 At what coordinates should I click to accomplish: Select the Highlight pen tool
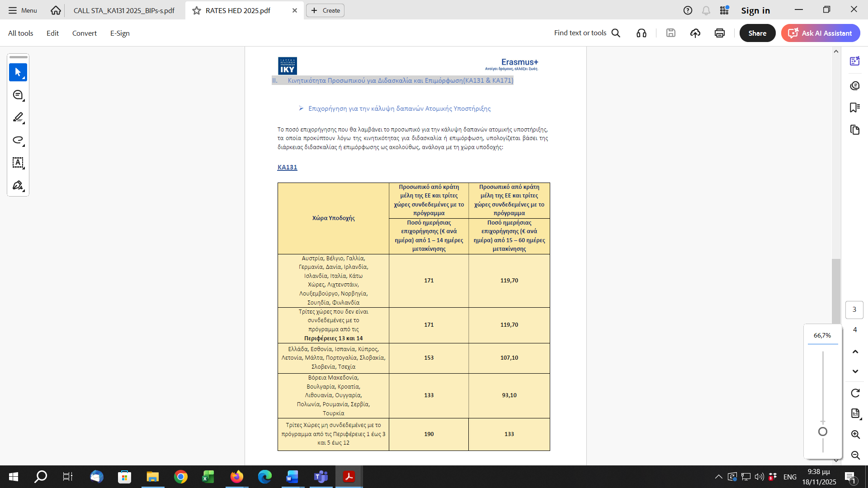[18, 117]
